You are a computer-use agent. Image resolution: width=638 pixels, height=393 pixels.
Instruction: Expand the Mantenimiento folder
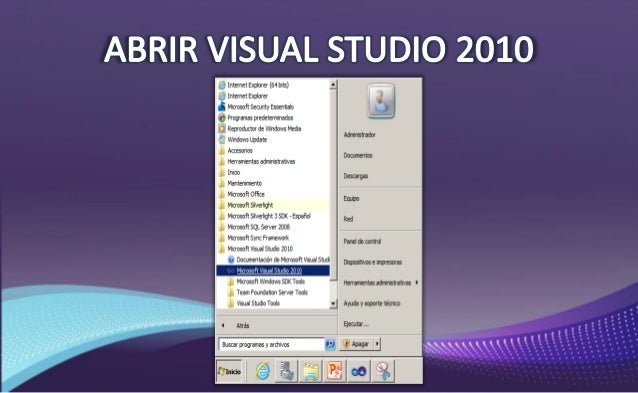click(273, 183)
